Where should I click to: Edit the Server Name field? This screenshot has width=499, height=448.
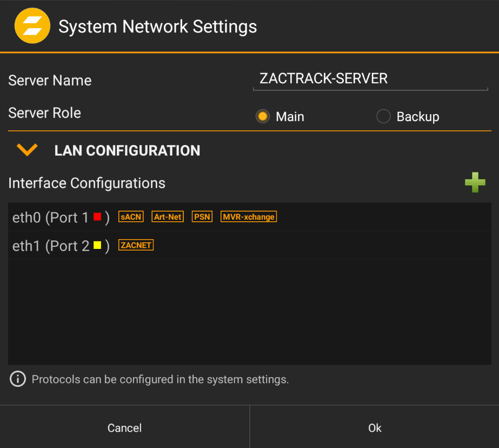[x=370, y=79]
